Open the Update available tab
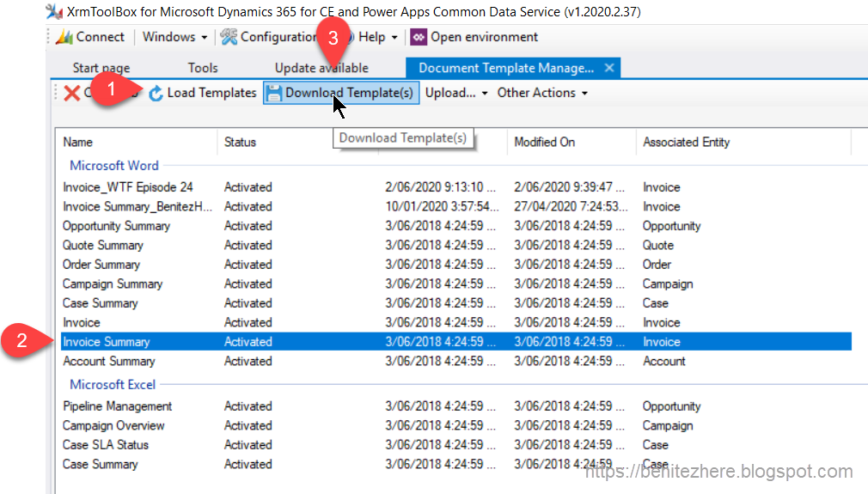Screen dimensions: 868x494 pos(321,68)
